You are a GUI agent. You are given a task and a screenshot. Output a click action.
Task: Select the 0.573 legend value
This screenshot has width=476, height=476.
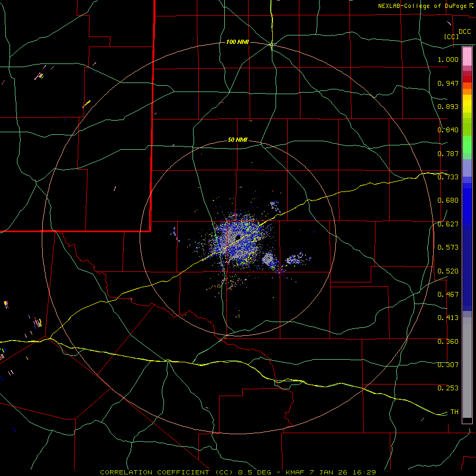coord(448,248)
